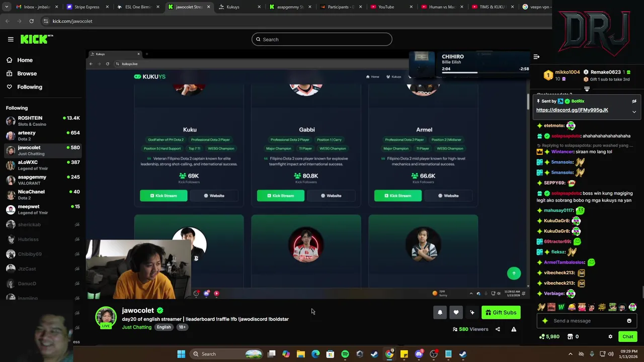The height and width of the screenshot is (362, 644).
Task: Click the ArmelTambaloslos username in chat
Action: point(563,262)
